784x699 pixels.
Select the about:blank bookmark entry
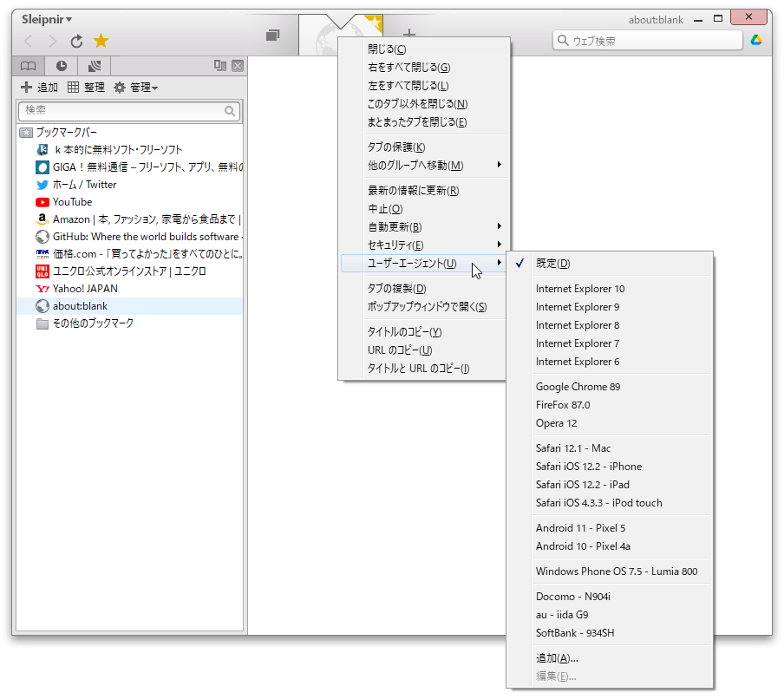point(130,306)
